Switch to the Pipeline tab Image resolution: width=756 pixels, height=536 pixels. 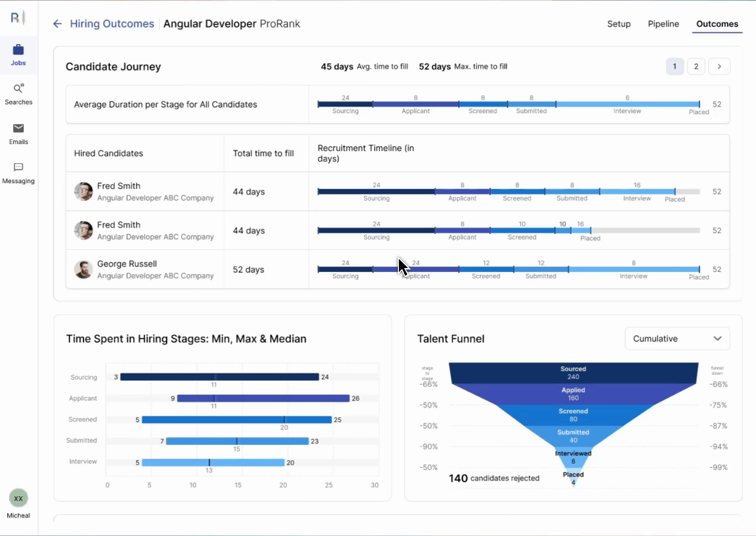pyautogui.click(x=663, y=24)
